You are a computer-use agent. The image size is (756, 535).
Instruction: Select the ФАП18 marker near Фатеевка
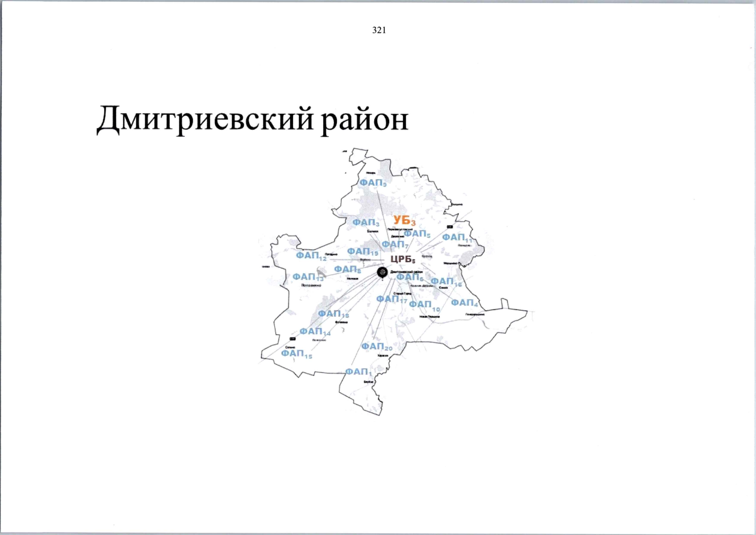[333, 314]
